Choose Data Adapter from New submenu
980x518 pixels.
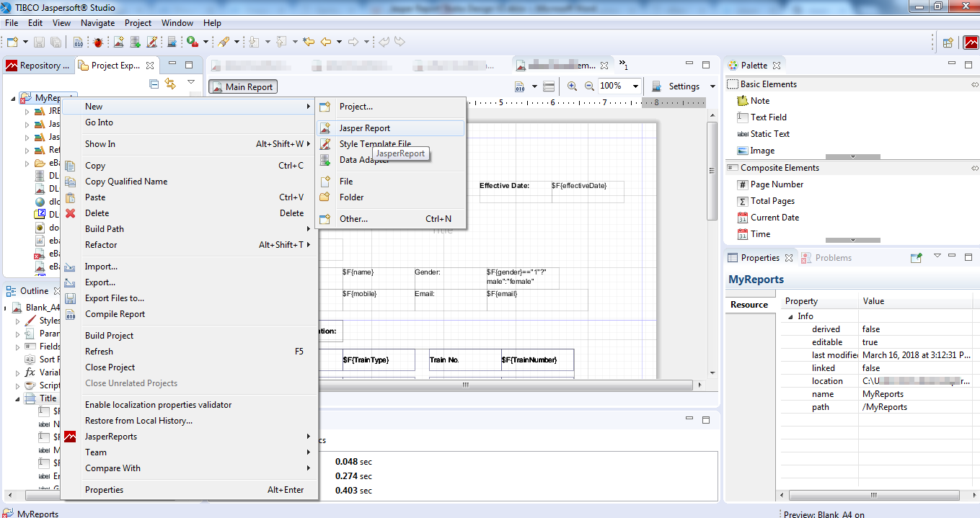[390, 160]
